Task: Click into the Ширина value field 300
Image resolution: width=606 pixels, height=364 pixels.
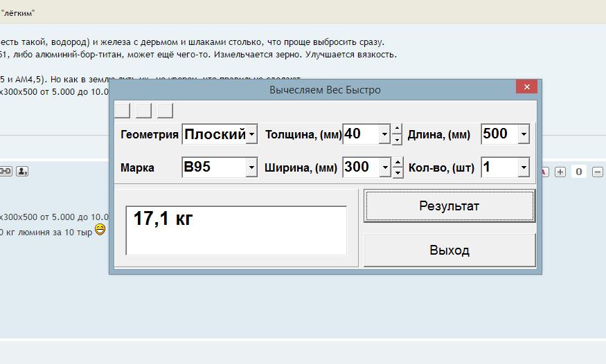Action: tap(362, 167)
